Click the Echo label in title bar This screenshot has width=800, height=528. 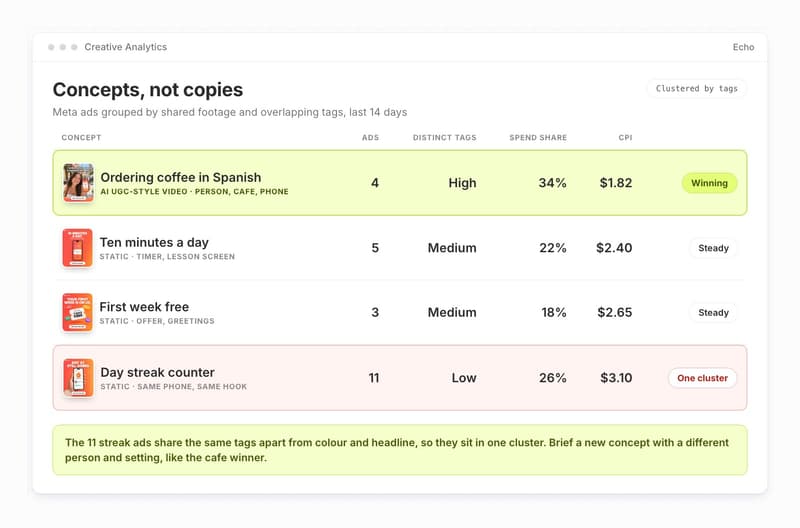click(743, 47)
